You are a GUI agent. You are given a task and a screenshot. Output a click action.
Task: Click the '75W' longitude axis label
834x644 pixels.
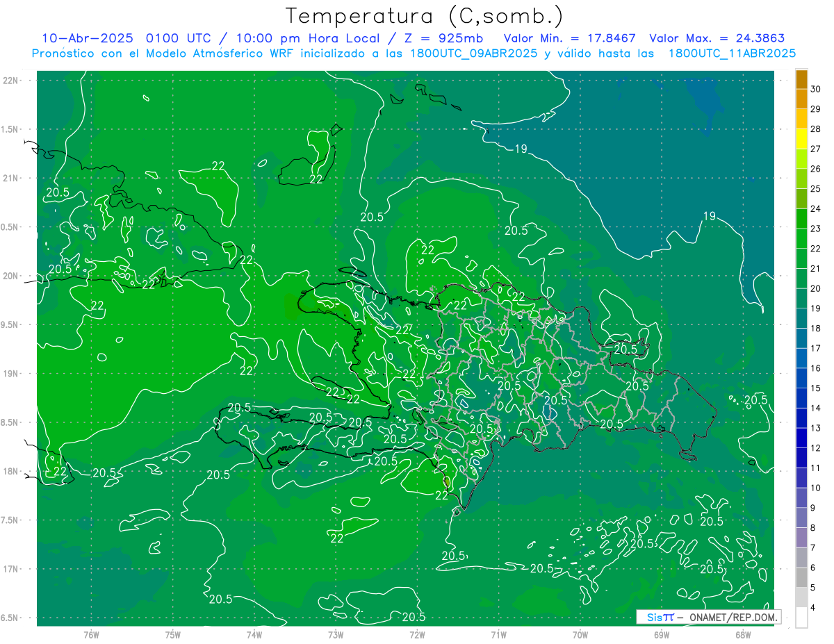click(172, 634)
